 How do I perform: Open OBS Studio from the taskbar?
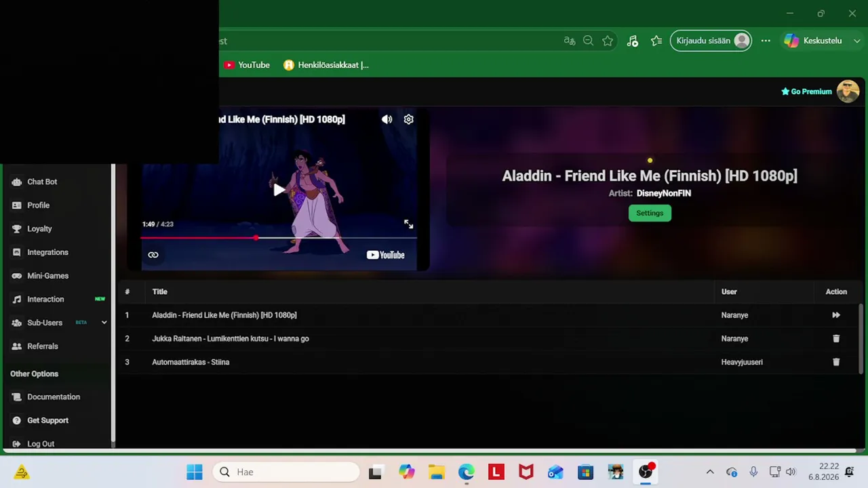pos(646,472)
